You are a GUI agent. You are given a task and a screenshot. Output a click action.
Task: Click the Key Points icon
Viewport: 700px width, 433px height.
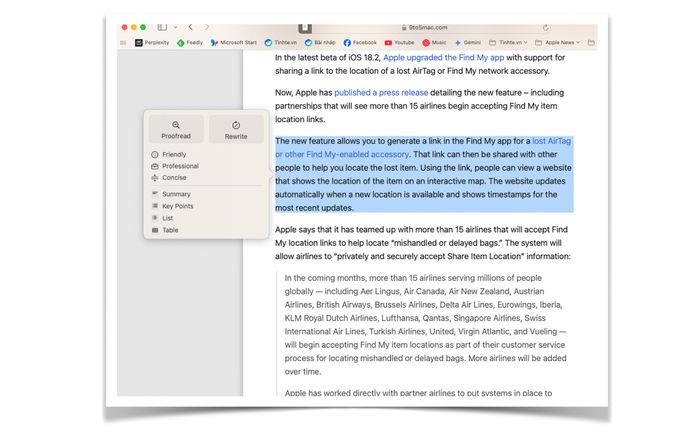tap(155, 206)
